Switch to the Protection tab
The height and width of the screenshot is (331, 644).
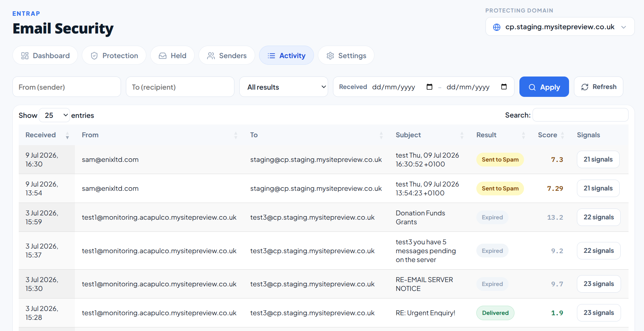point(114,55)
